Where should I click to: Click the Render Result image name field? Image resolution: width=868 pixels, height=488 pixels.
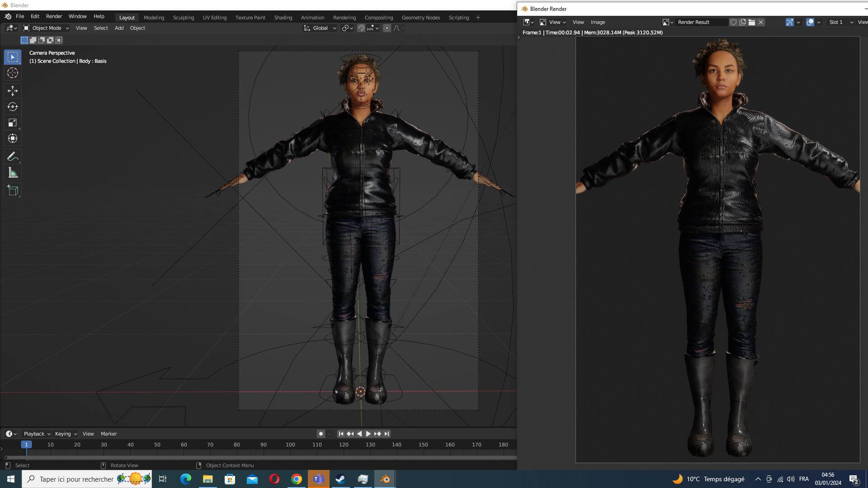click(x=702, y=22)
